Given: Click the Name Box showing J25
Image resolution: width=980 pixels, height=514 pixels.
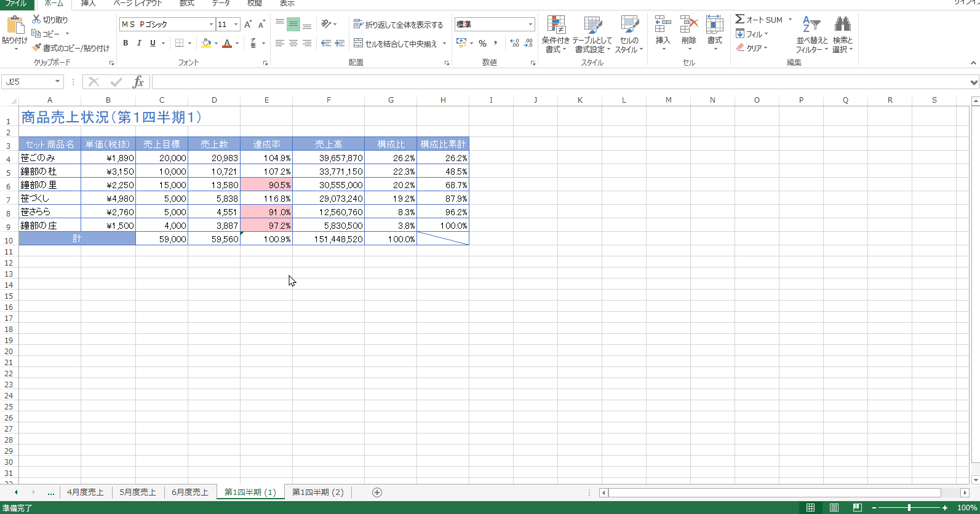Looking at the screenshot, I should [x=28, y=82].
